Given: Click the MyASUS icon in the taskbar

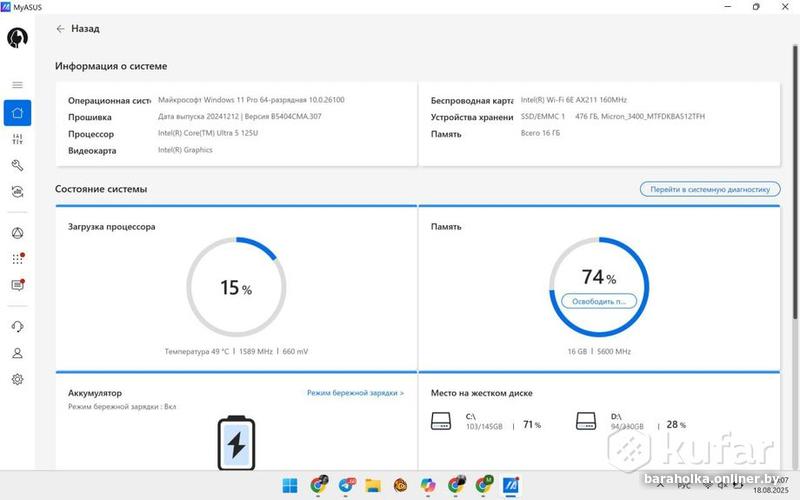Looking at the screenshot, I should pyautogui.click(x=510, y=485).
